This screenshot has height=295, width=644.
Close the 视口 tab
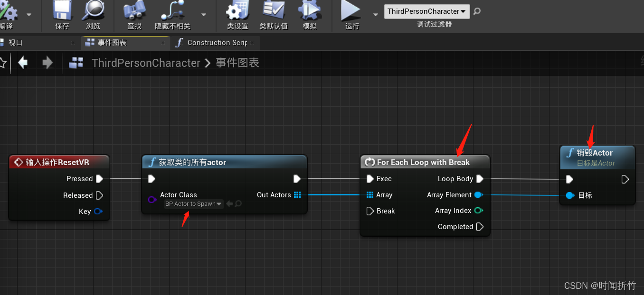tap(73, 43)
